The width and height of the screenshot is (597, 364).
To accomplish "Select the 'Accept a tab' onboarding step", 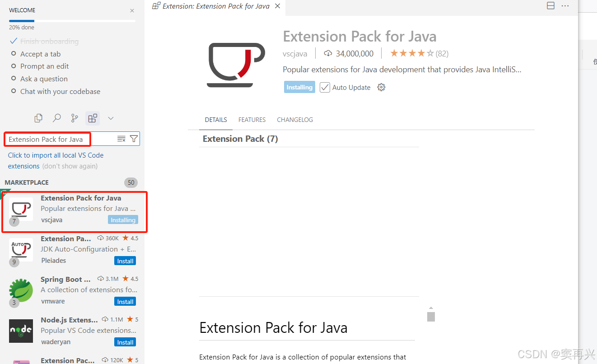I will pos(40,54).
